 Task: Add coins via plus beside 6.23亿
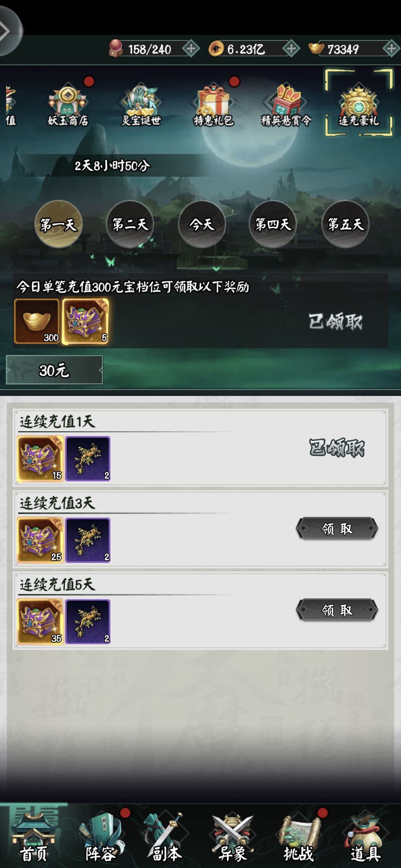point(291,49)
